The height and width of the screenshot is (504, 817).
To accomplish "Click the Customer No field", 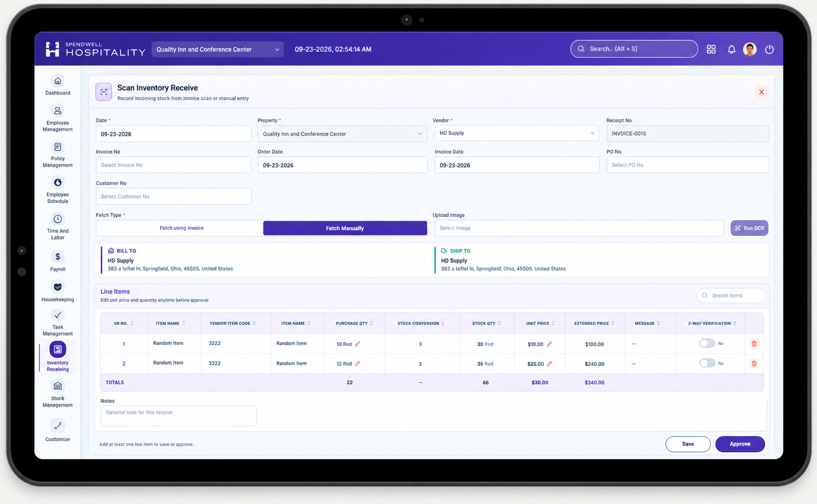I will pos(173,196).
